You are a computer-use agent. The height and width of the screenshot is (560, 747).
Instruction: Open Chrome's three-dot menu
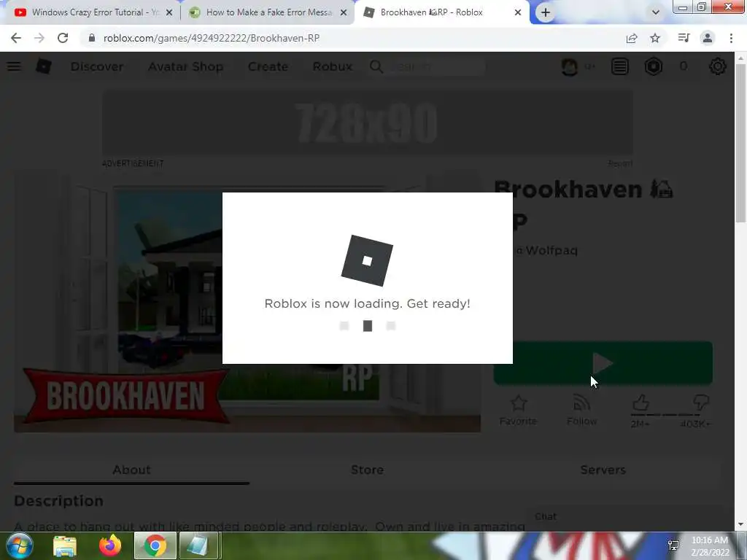731,38
